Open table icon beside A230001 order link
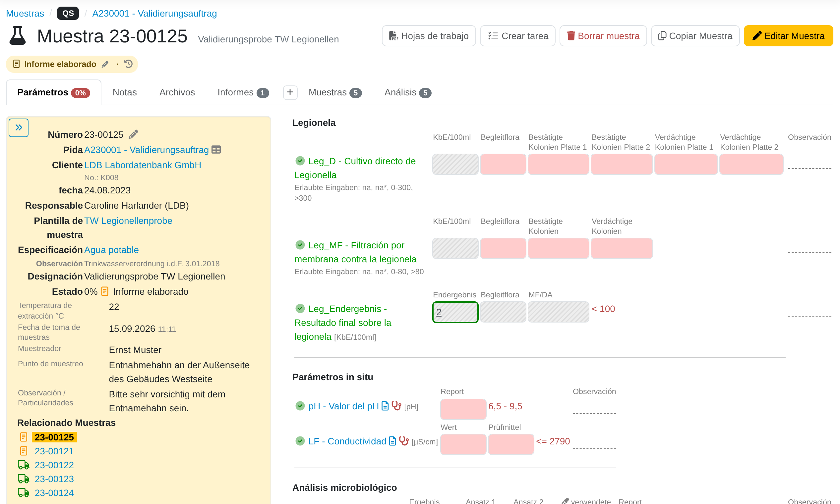Screen dimensions: 840x504 216,149
